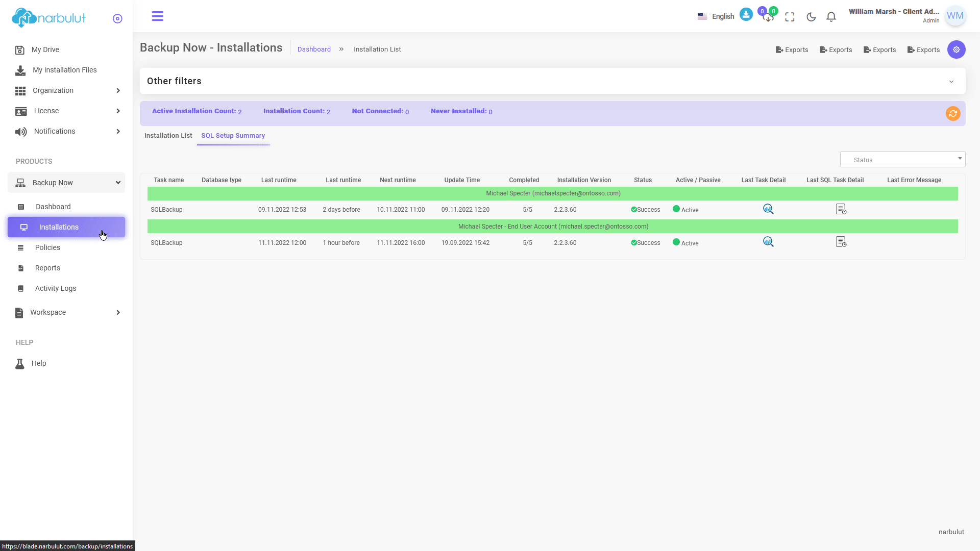Click the Installation Count: 2 label

click(297, 111)
